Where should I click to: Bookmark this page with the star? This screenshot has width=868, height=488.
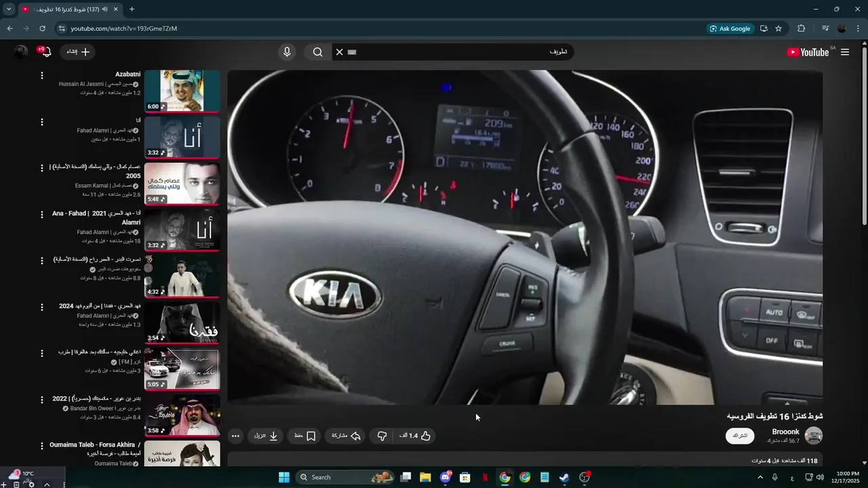pyautogui.click(x=778, y=28)
